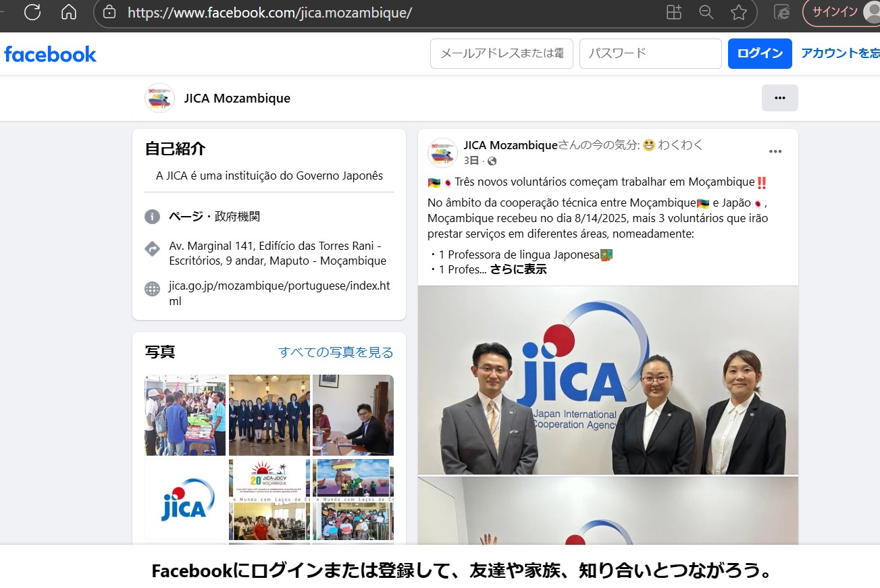Expand post text with さらに表示
Image resolution: width=880 pixels, height=588 pixels.
click(x=518, y=269)
